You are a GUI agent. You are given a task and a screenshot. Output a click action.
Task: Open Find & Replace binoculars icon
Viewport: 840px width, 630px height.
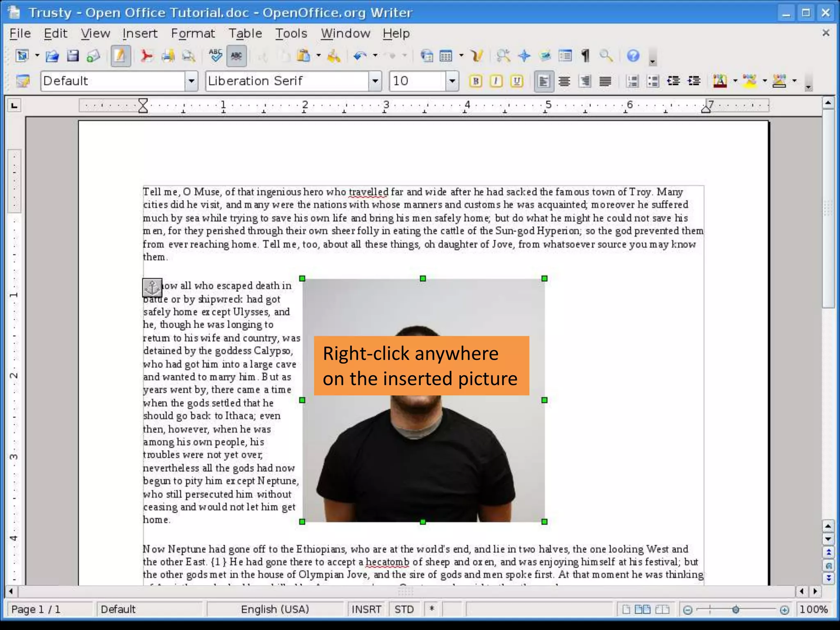click(503, 56)
